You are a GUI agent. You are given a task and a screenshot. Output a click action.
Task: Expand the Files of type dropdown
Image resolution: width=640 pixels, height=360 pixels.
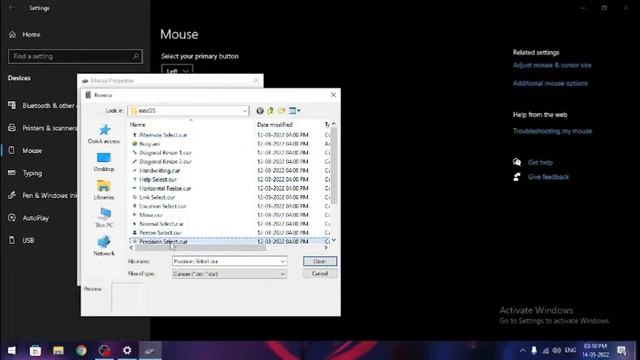(x=282, y=274)
